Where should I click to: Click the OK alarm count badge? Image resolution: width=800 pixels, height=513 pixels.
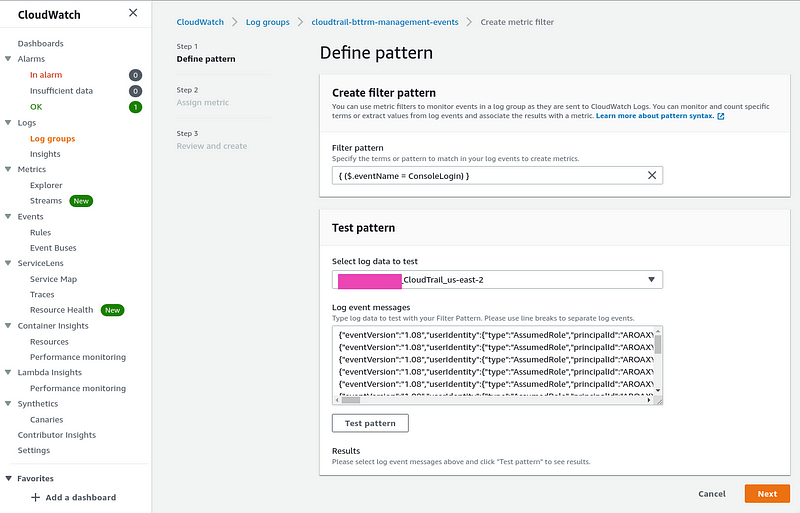135,107
